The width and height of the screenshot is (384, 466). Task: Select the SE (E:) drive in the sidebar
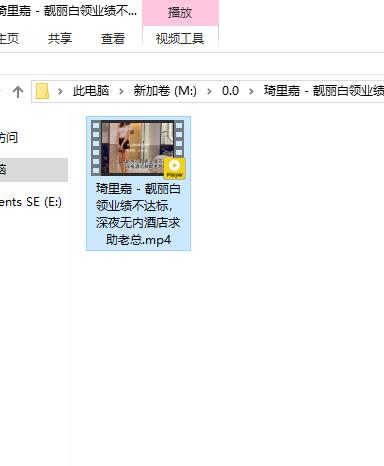(x=31, y=202)
